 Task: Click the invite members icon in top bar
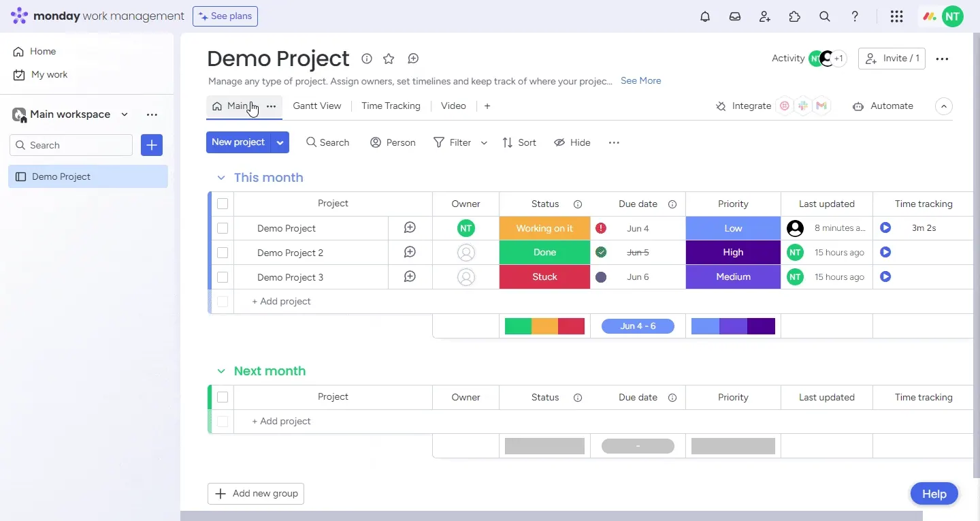[x=765, y=16]
